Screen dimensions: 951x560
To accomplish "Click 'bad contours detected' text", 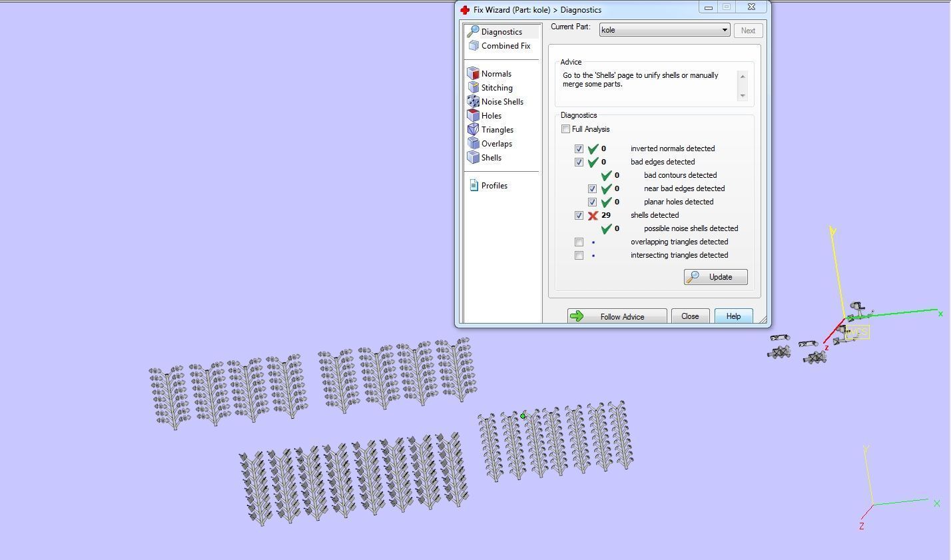I will 680,175.
